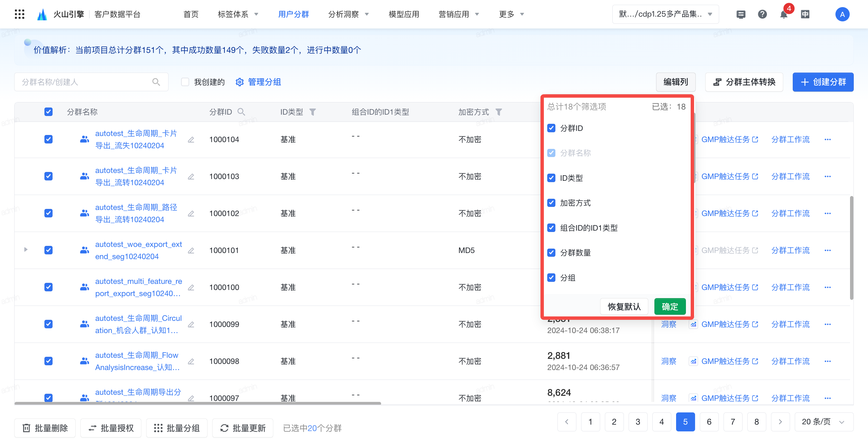
Task: Open project selector cdp1.25多产品集
Action: (x=665, y=14)
